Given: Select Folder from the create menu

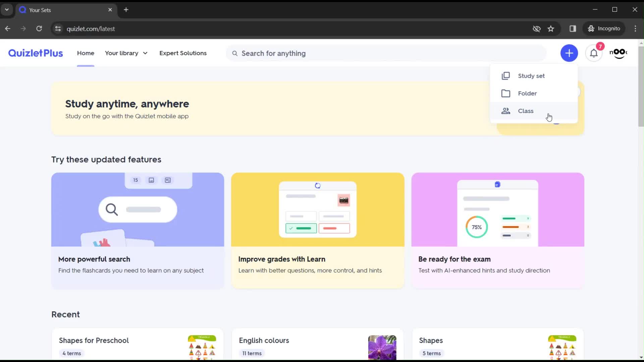Looking at the screenshot, I should click(534, 93).
